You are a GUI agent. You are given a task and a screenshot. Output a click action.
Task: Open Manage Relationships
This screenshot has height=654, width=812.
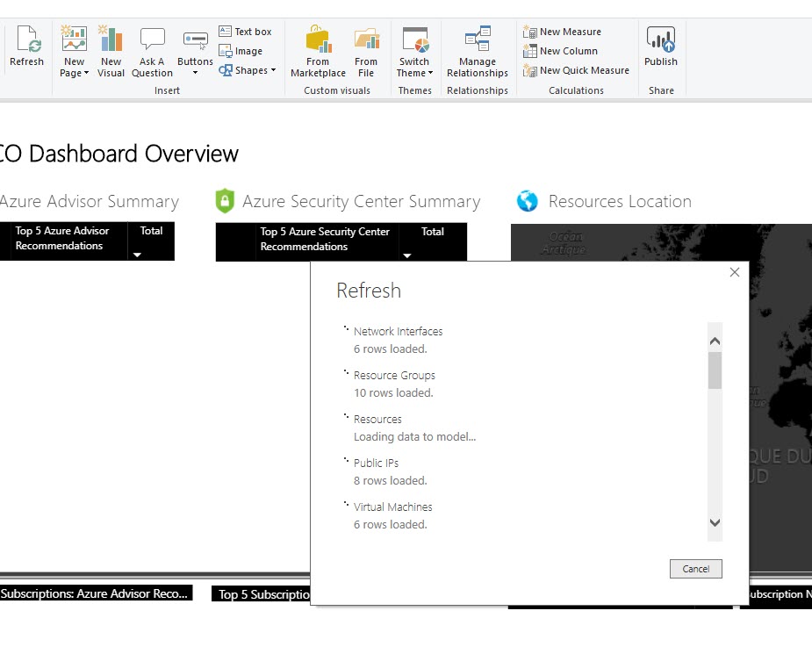[478, 52]
